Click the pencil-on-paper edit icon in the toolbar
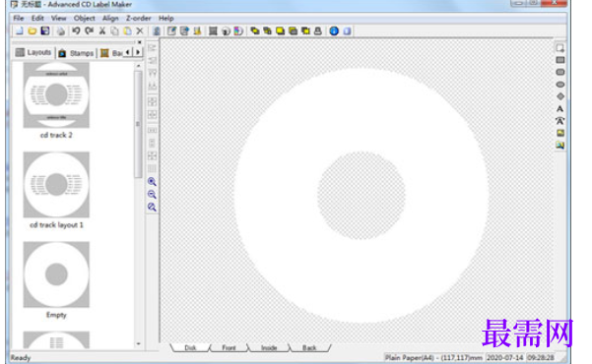The width and height of the screenshot is (592, 364). pos(171,30)
